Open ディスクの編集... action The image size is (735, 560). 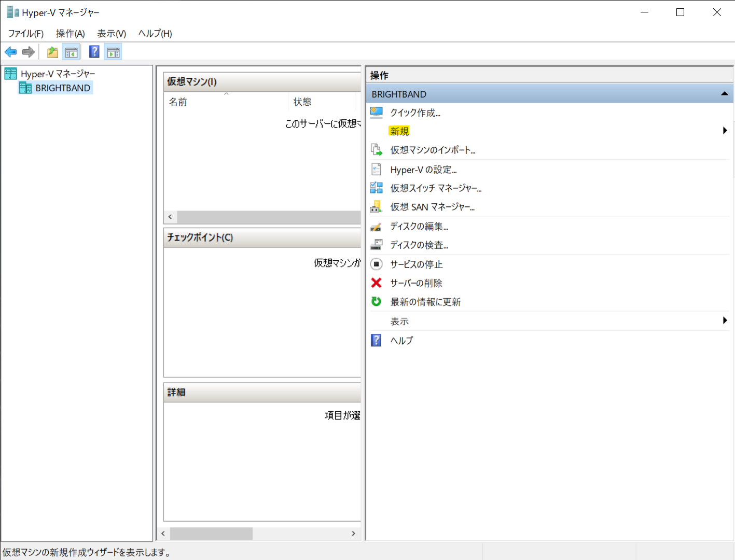coord(419,226)
